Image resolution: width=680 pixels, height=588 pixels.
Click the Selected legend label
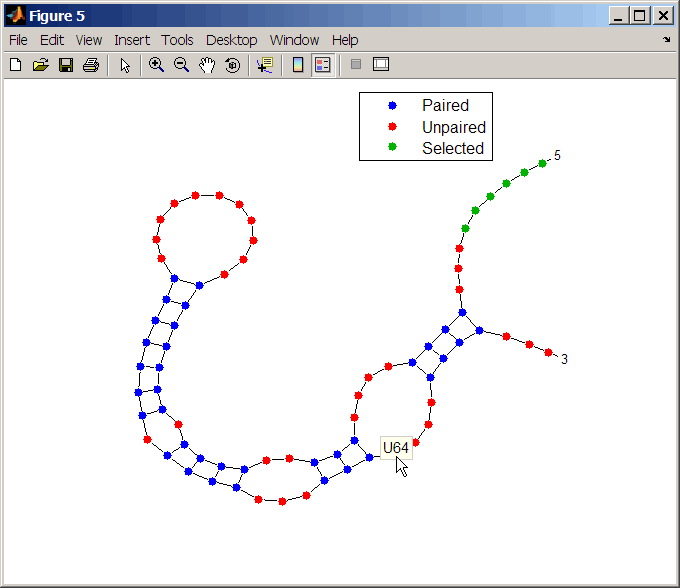click(x=453, y=148)
